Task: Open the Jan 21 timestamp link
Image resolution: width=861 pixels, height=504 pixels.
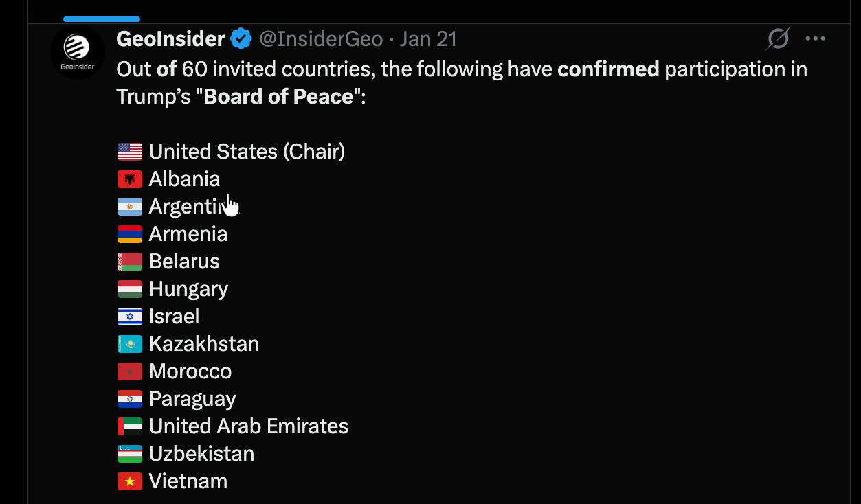Action: [428, 39]
